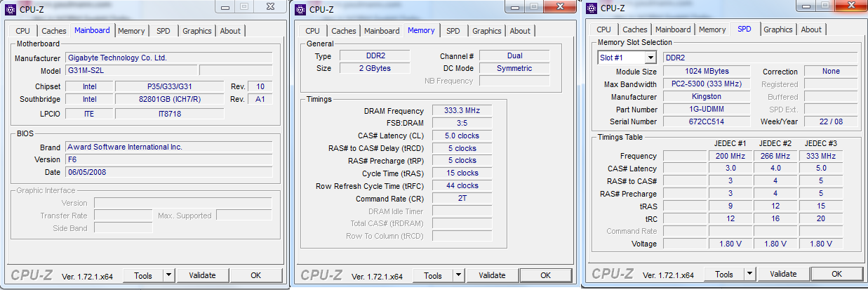The height and width of the screenshot is (290, 868).
Task: Click Validate in the Memory window
Action: point(493,275)
